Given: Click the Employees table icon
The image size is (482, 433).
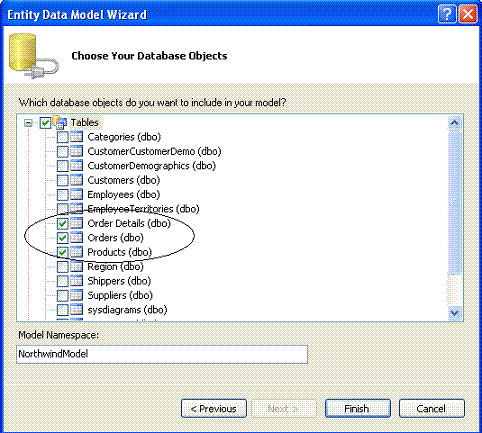Looking at the screenshot, I should click(x=77, y=195).
